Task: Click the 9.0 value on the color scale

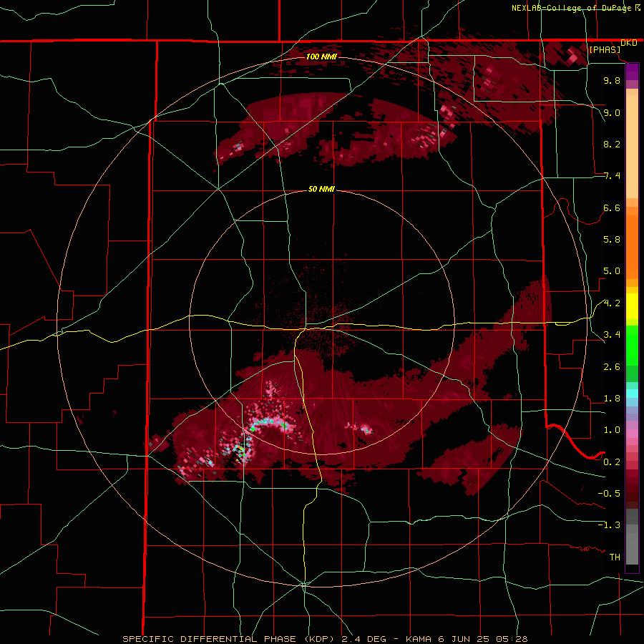Action: coord(612,112)
